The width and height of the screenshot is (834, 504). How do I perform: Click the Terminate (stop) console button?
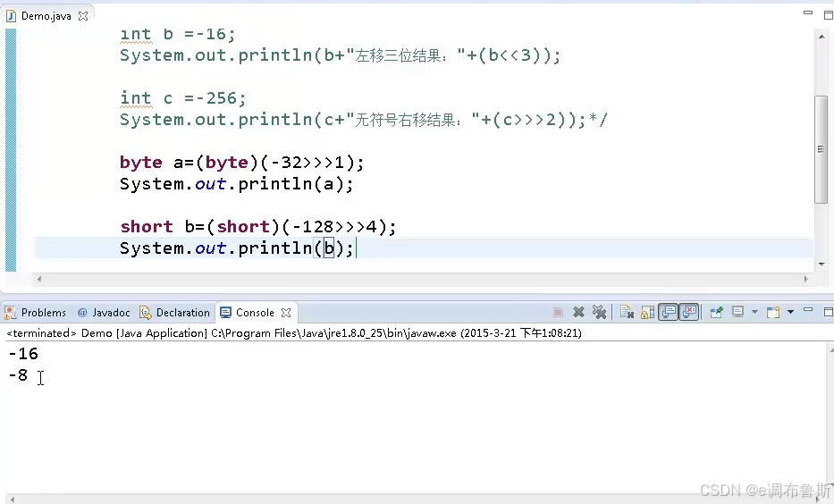558,313
